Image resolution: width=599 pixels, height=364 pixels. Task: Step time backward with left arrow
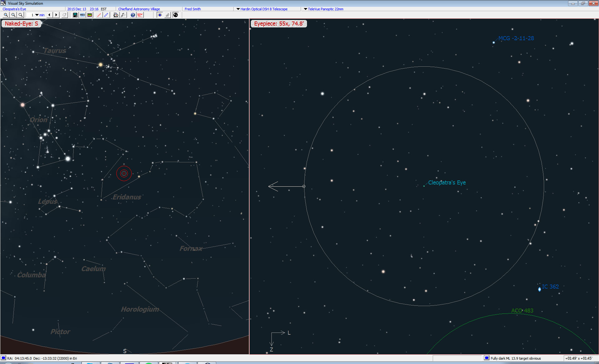49,15
